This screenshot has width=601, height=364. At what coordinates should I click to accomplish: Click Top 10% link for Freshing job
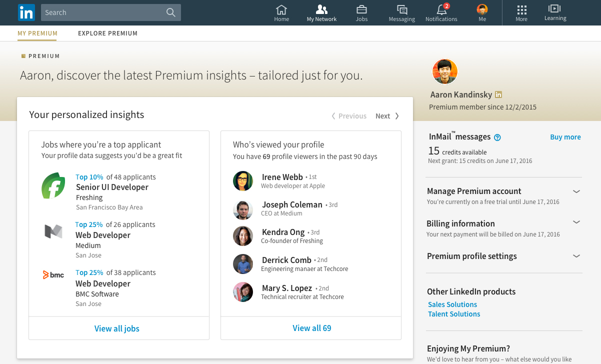coord(89,177)
